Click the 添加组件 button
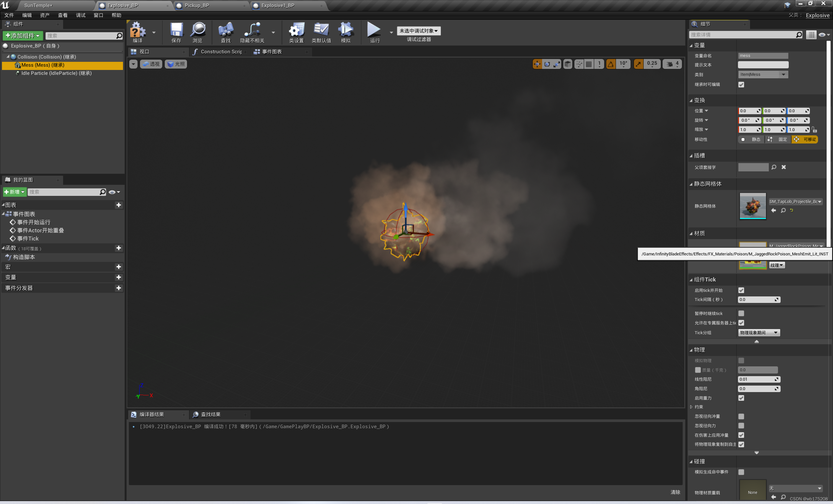 pos(23,36)
